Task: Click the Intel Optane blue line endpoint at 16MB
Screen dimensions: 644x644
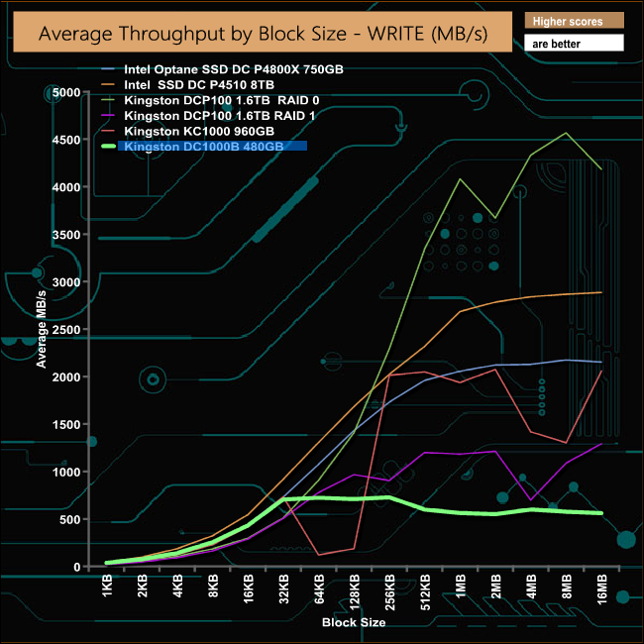Action: click(x=601, y=362)
